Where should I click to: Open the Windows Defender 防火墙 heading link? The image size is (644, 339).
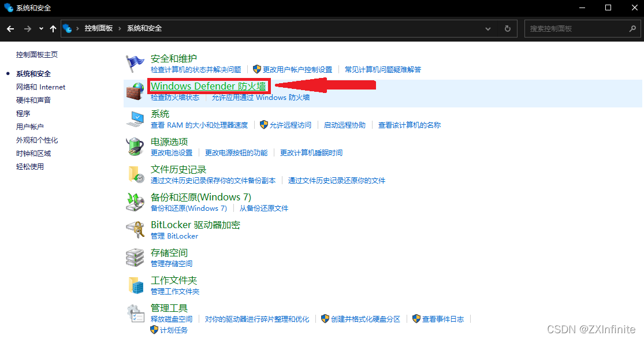tap(209, 86)
